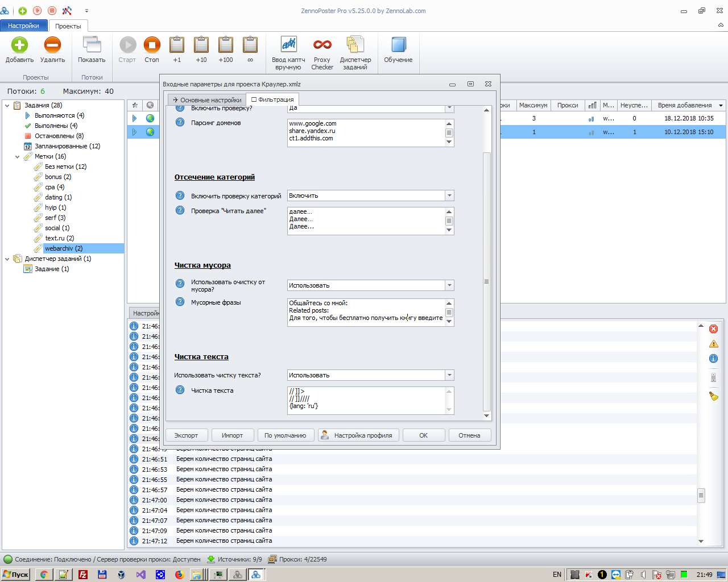Image resolution: width=728 pixels, height=582 pixels.
Task: Open the Включить проверку категорий dropdown
Action: 449,196
